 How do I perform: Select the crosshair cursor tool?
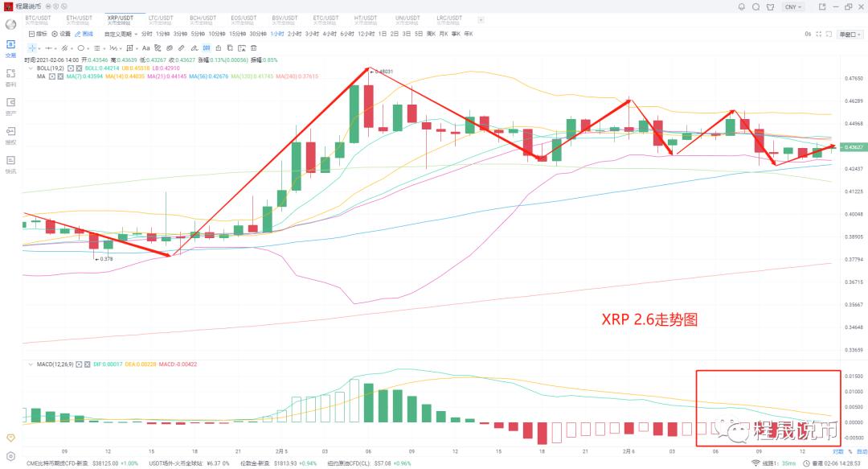click(32, 48)
